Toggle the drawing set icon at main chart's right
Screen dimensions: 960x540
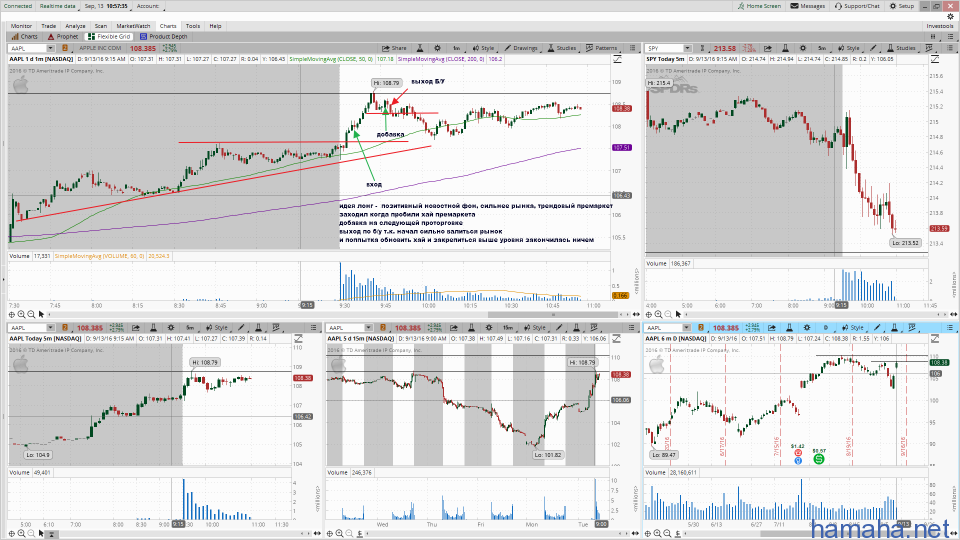[617, 59]
